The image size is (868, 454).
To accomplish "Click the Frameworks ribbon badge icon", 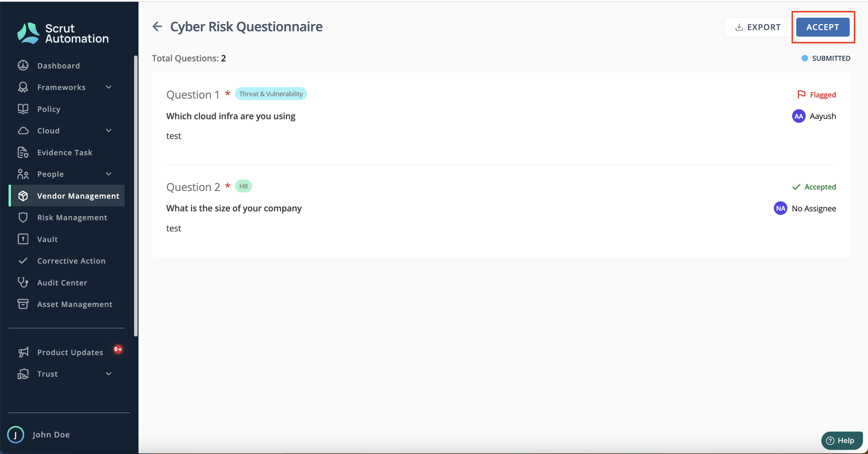I will click(23, 87).
